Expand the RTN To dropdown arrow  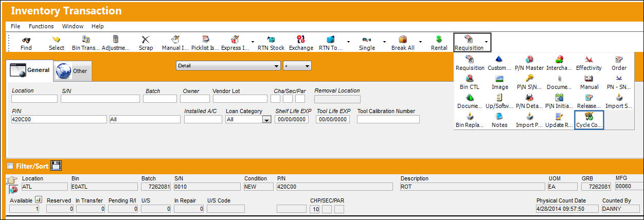click(x=348, y=43)
